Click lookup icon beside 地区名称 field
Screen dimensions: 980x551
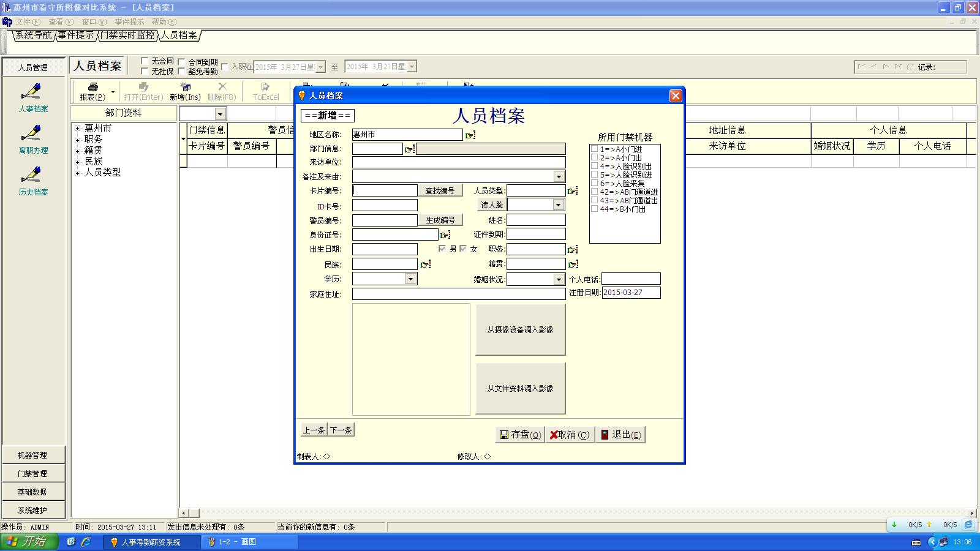[x=470, y=135]
